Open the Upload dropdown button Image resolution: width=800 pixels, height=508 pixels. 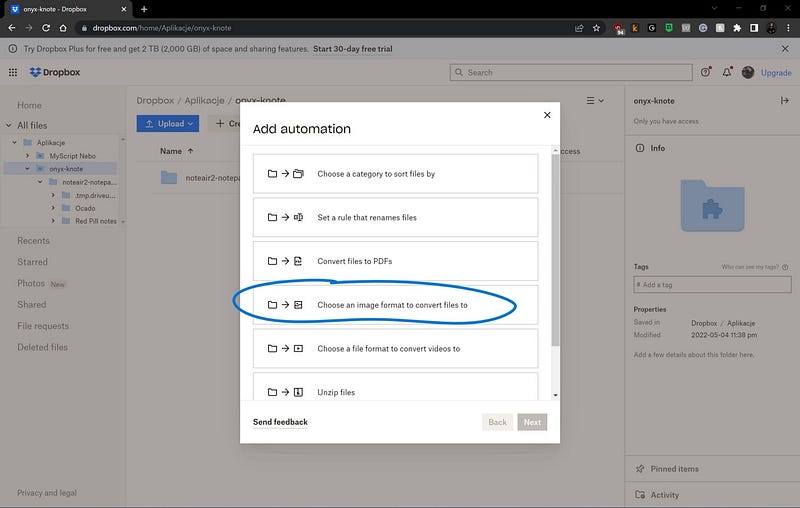[168, 123]
